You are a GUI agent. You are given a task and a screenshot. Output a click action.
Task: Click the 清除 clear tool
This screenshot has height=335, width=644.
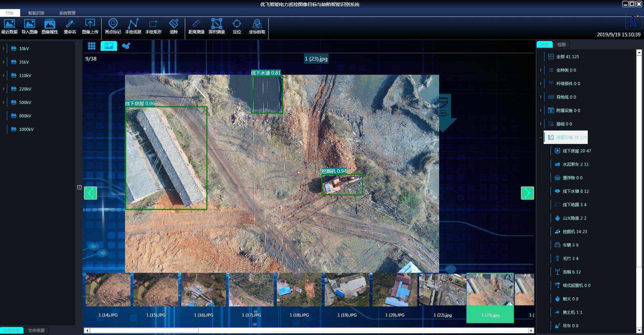[174, 27]
